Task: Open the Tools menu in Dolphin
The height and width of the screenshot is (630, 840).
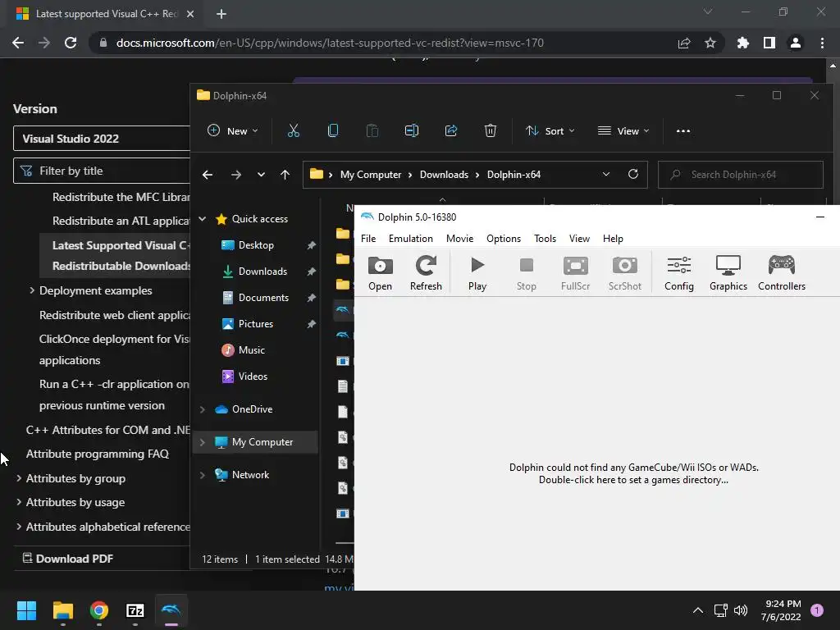Action: pos(545,239)
